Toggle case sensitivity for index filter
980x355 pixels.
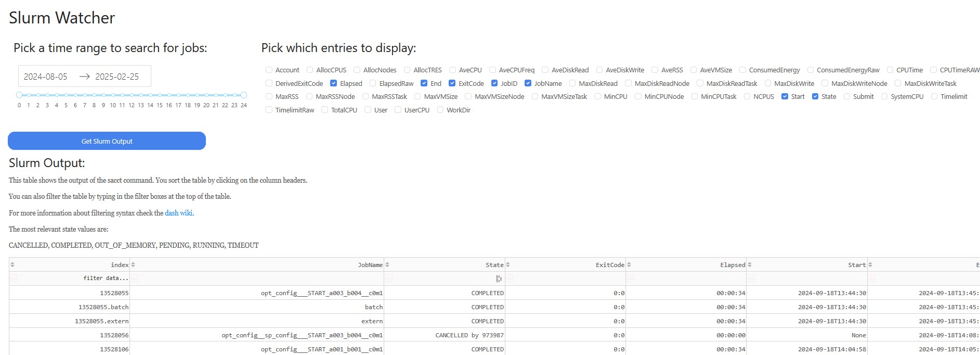(x=14, y=278)
